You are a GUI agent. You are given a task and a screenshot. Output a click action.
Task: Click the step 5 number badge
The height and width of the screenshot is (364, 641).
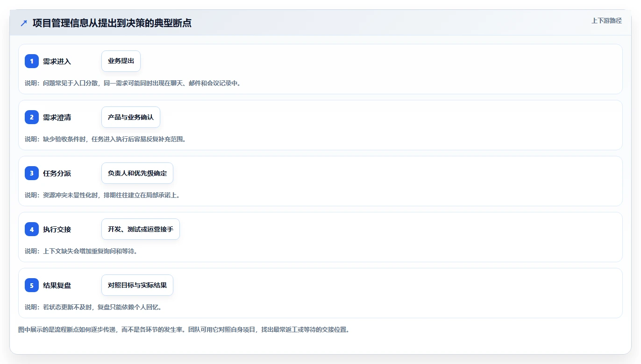pos(32,285)
